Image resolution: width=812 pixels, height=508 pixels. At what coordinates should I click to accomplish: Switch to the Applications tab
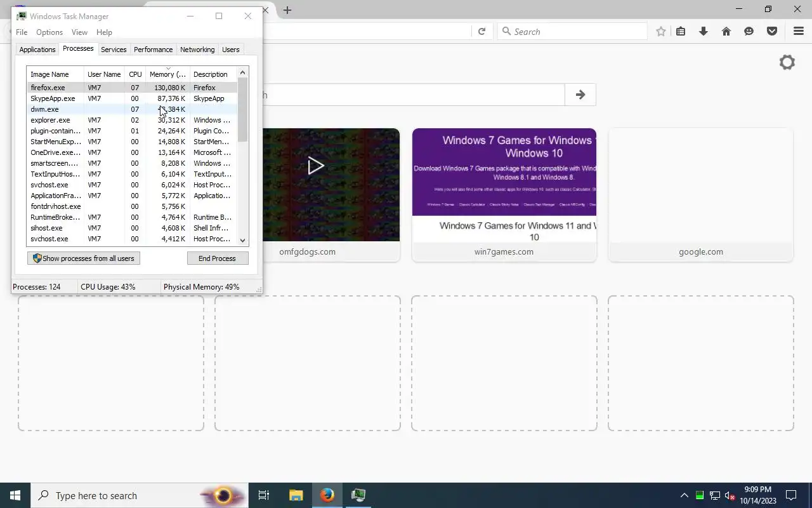(x=37, y=50)
